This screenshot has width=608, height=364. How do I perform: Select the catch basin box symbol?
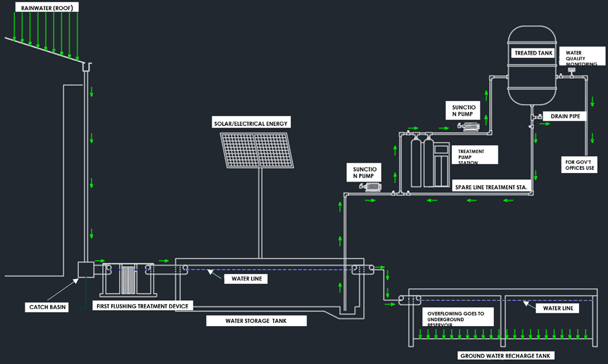click(x=84, y=270)
